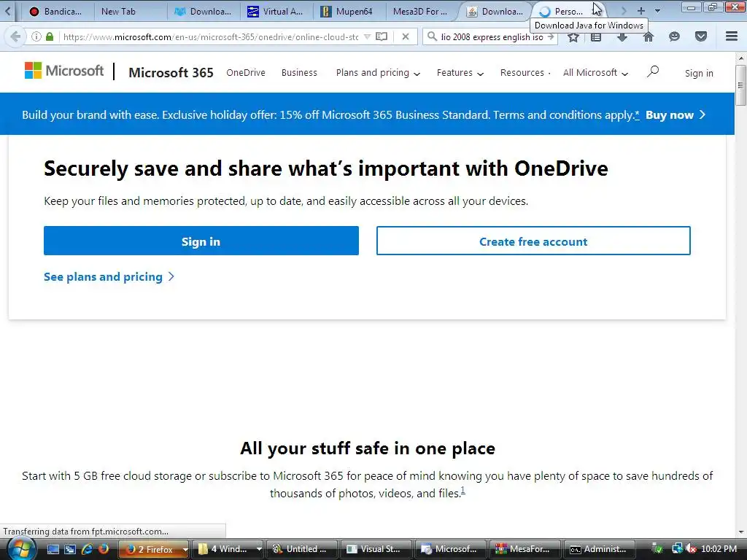The height and width of the screenshot is (560, 747).
Task: Click the network tray icon
Action: point(677,549)
